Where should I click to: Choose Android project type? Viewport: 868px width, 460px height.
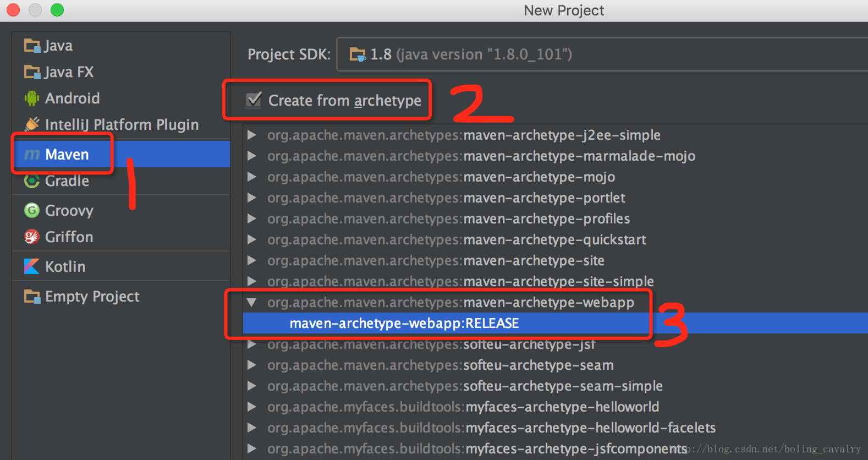point(121,98)
